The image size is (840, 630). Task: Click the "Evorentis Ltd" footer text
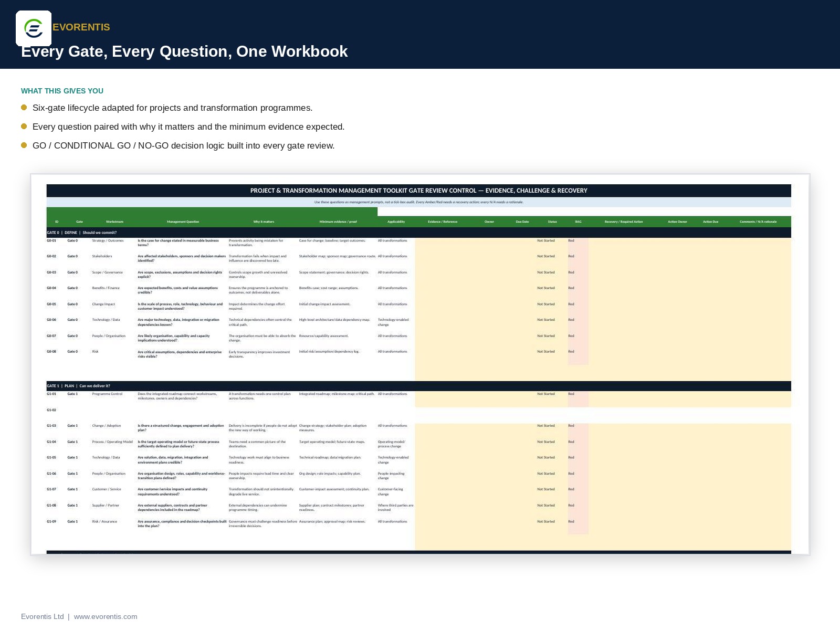coord(43,616)
